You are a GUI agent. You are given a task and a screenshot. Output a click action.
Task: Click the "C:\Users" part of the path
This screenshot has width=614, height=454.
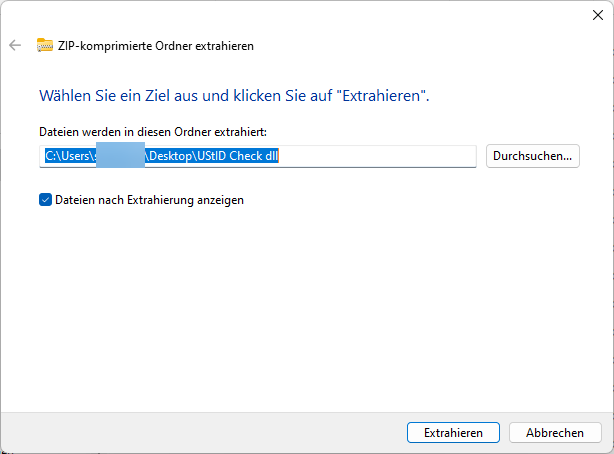(x=69, y=156)
